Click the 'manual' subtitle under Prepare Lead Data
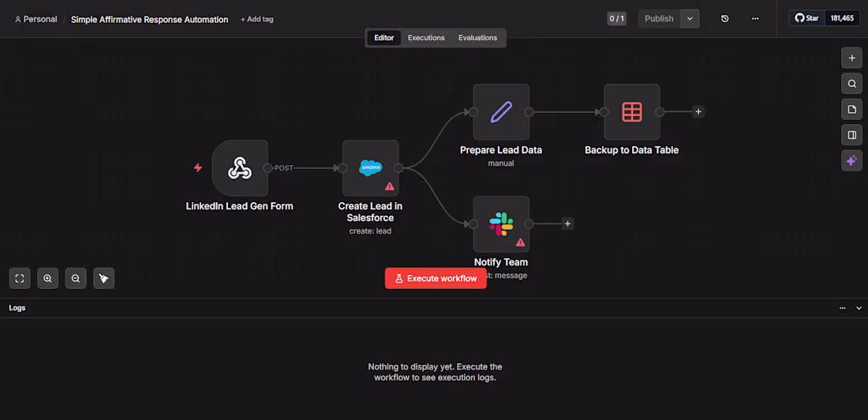Image resolution: width=868 pixels, height=420 pixels. (x=501, y=163)
